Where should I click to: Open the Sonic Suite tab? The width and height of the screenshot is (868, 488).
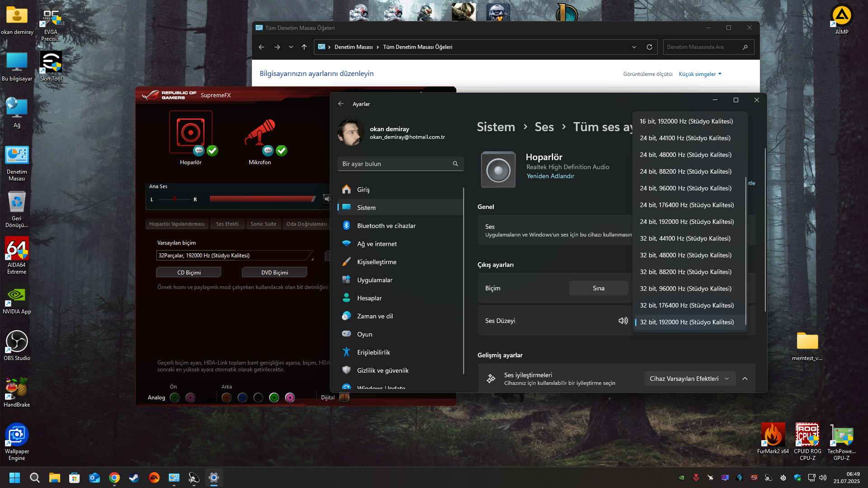pyautogui.click(x=263, y=224)
